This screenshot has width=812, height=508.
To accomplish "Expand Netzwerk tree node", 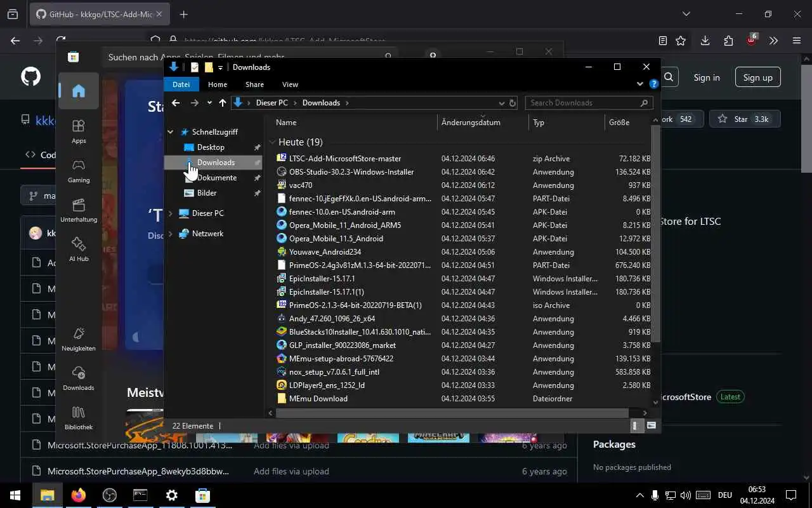I will [x=170, y=234].
